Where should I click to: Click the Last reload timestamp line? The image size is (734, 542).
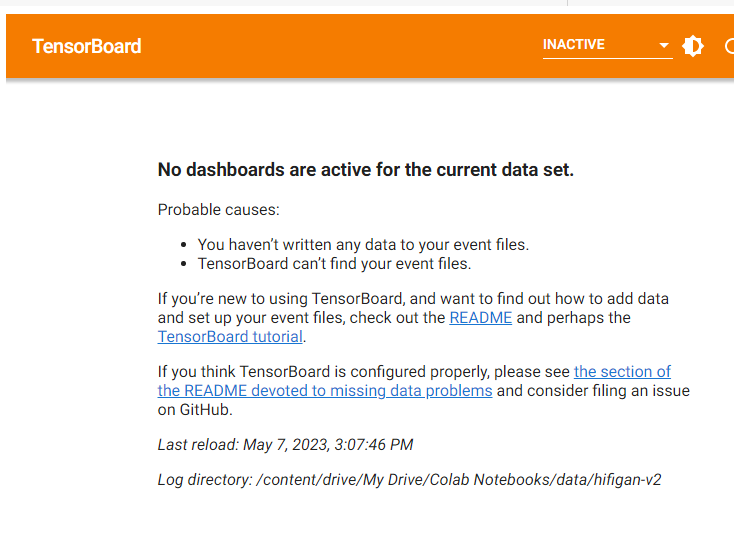286,445
